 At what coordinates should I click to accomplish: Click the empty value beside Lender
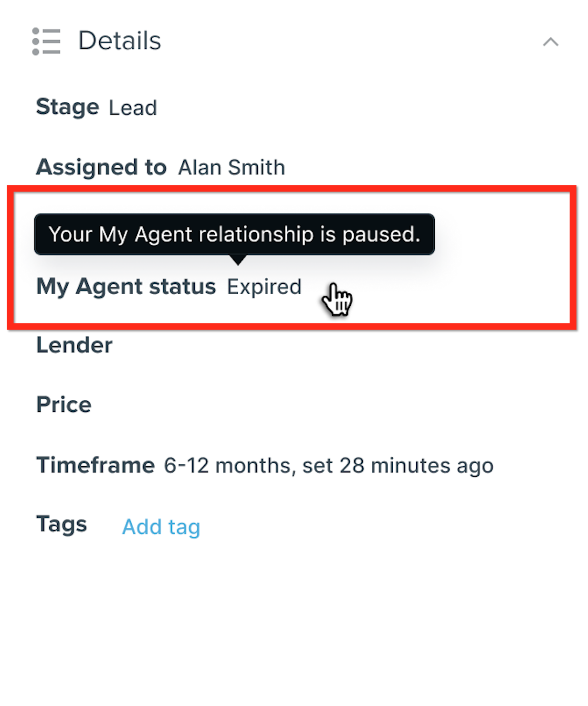pos(191,346)
